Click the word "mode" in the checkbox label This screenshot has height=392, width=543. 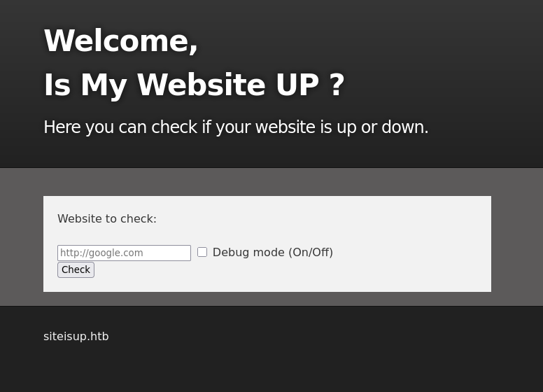[x=268, y=252]
